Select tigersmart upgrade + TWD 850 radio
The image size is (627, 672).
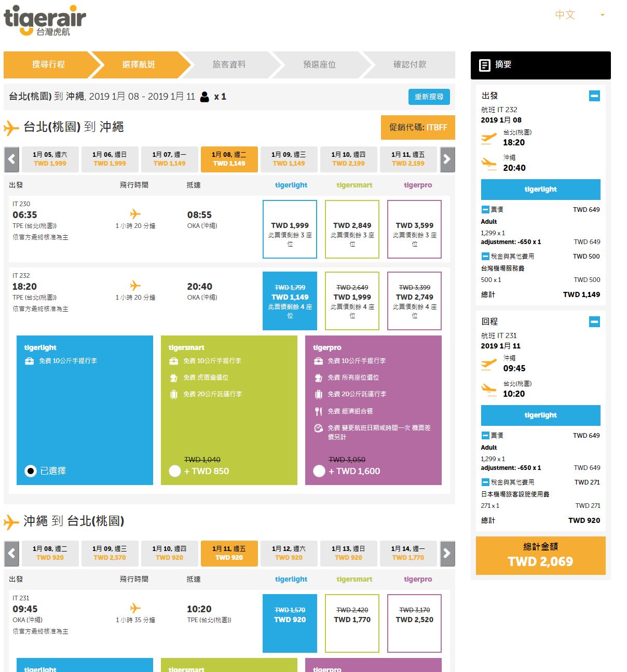point(175,471)
